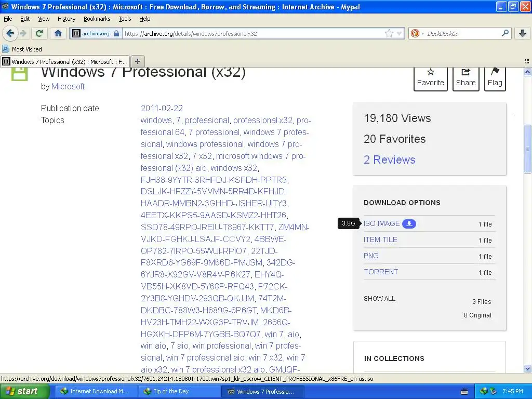The width and height of the screenshot is (532, 399).
Task: Click the green floppy disk software icon
Action: tap(19, 74)
